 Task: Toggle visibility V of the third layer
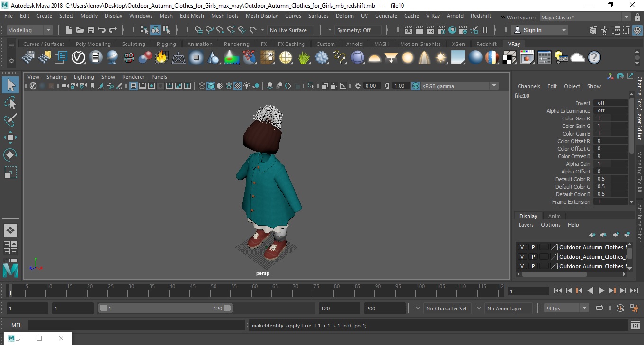(x=522, y=266)
